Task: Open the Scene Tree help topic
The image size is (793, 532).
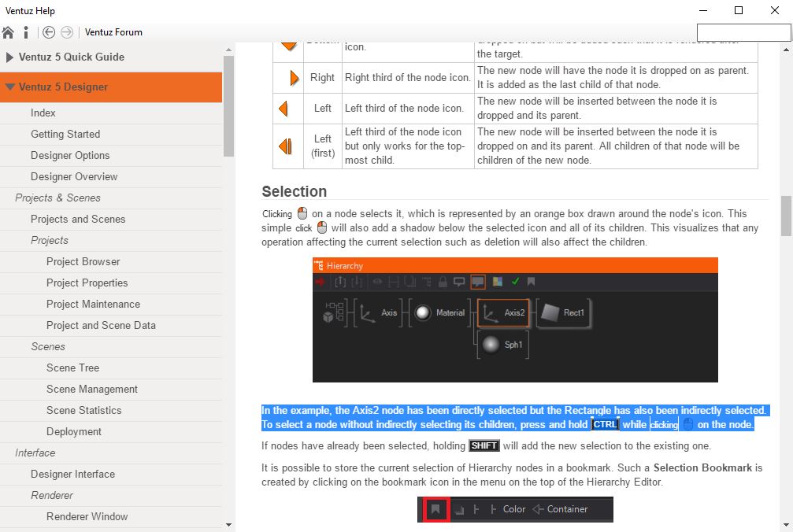Action: tap(72, 368)
